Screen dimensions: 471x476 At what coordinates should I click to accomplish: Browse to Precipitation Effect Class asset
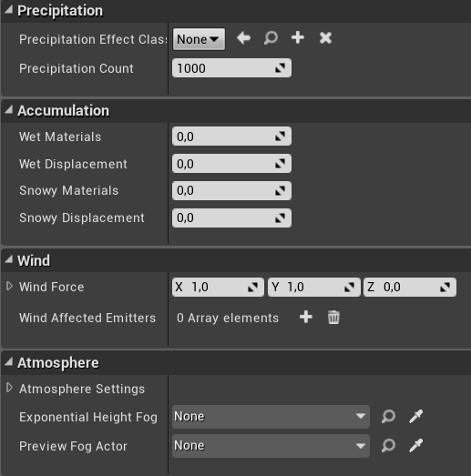coord(271,38)
